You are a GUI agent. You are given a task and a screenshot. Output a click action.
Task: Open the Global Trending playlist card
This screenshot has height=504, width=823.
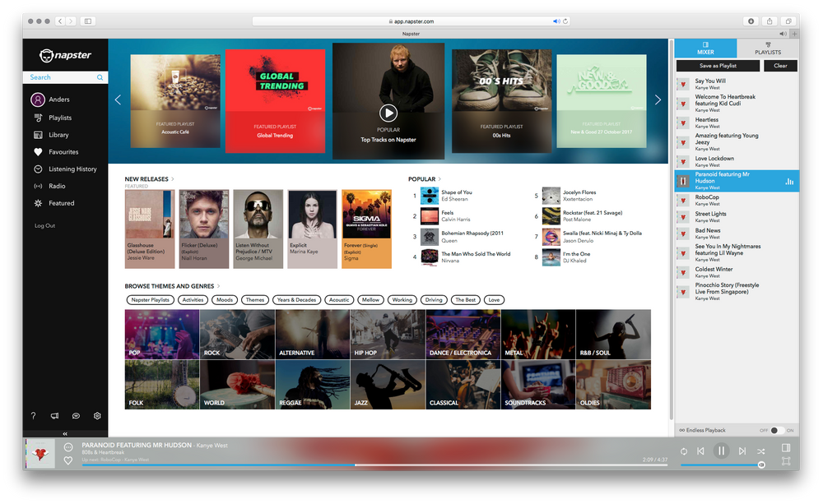click(x=275, y=101)
